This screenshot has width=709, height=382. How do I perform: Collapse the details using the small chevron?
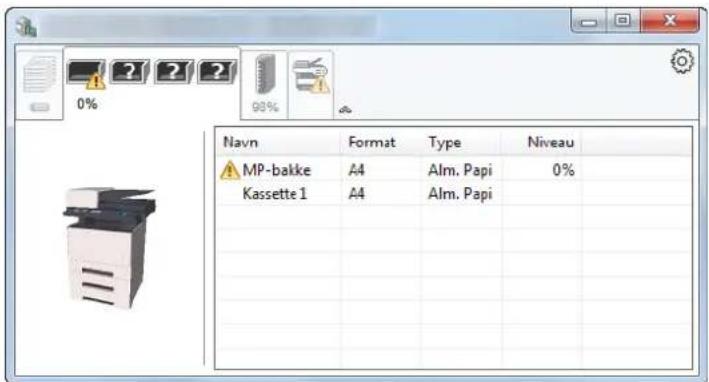pos(345,109)
